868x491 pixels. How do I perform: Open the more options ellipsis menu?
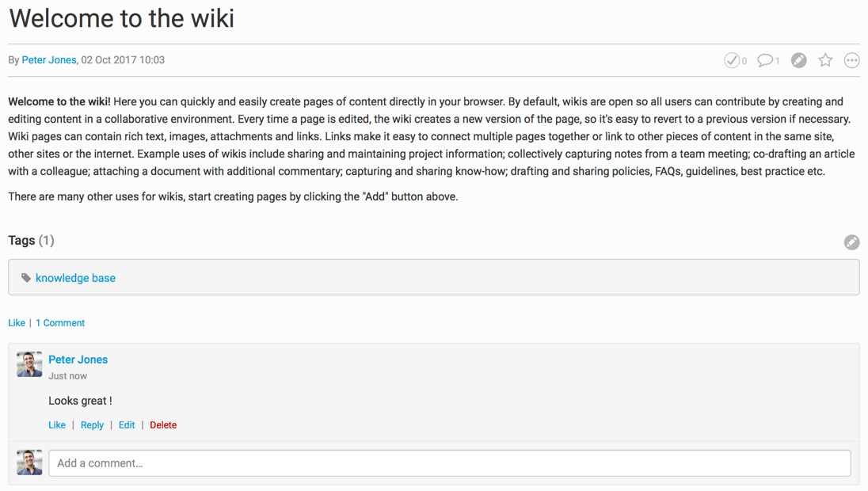tap(851, 60)
